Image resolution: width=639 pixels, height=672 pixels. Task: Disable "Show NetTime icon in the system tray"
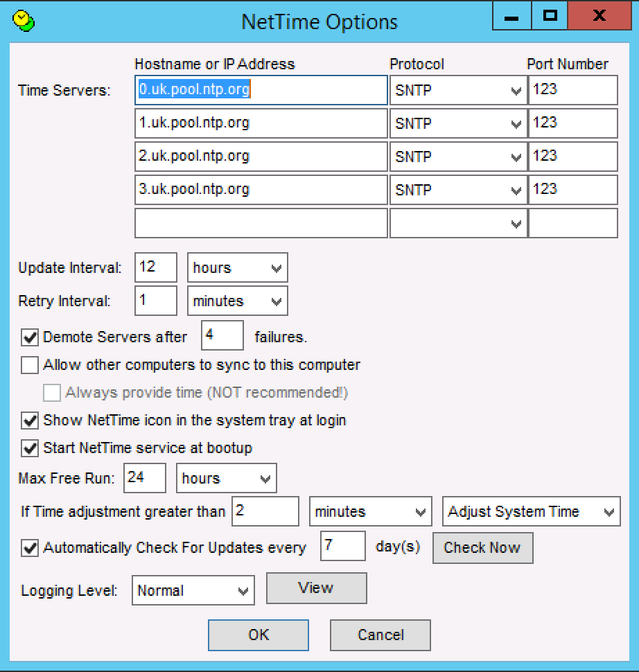[29, 421]
